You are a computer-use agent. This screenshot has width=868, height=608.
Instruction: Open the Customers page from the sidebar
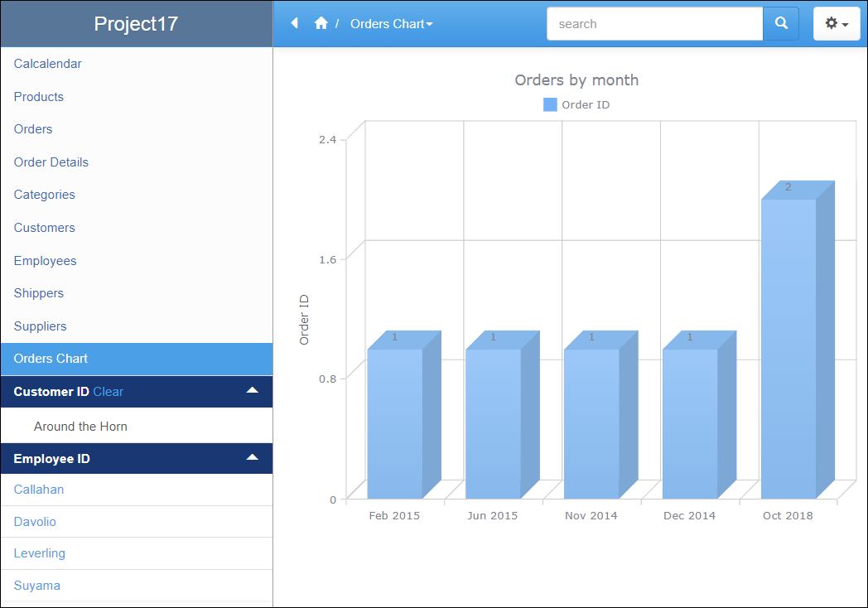click(x=44, y=228)
